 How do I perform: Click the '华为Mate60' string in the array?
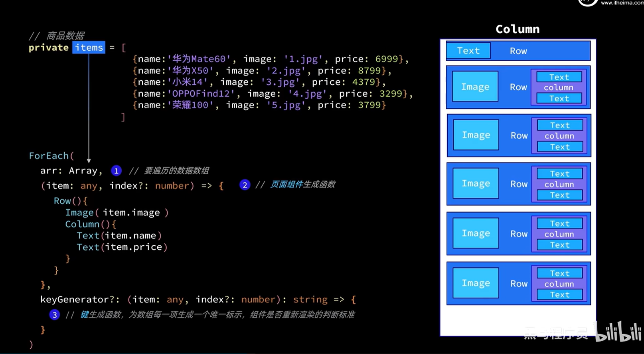pyautogui.click(x=199, y=59)
